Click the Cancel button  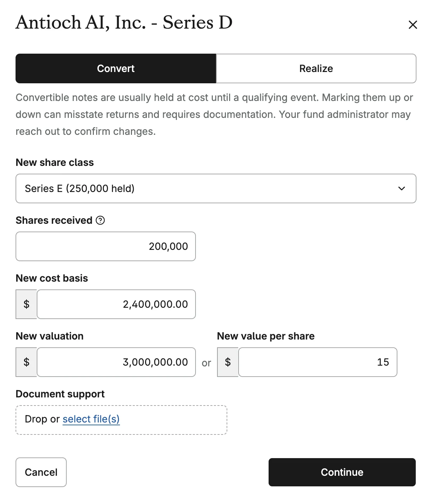coord(41,472)
